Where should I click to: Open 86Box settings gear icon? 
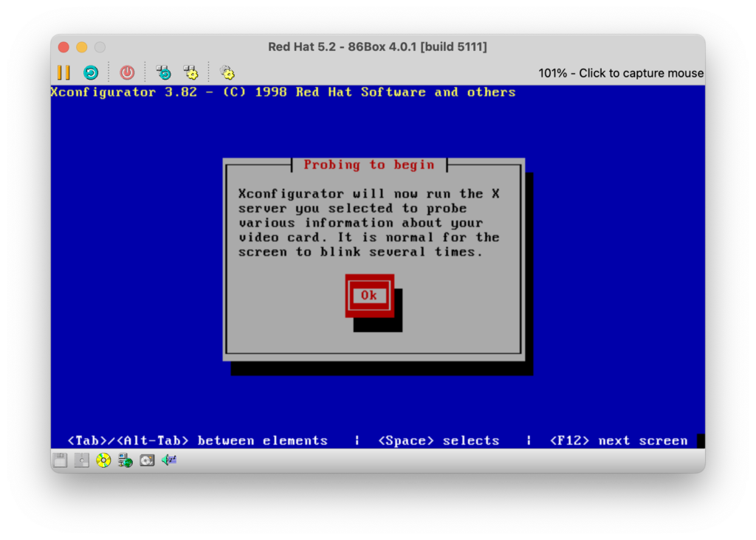pyautogui.click(x=227, y=73)
